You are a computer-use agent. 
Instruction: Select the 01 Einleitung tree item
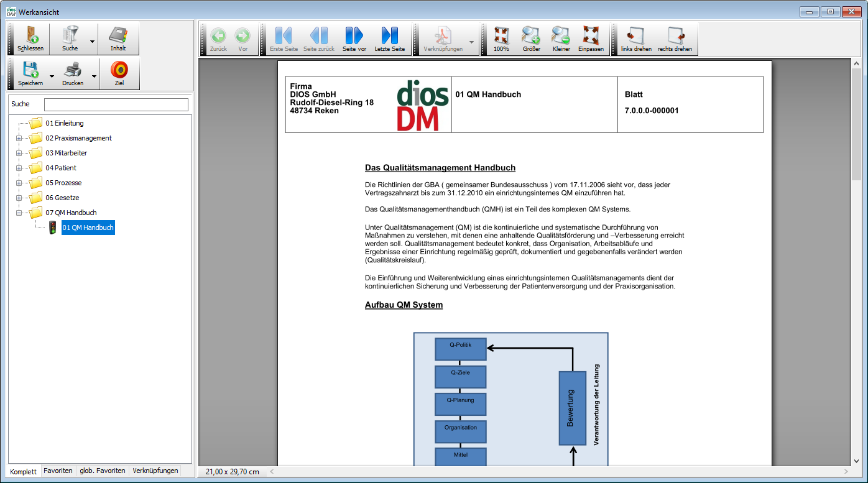[x=64, y=123]
